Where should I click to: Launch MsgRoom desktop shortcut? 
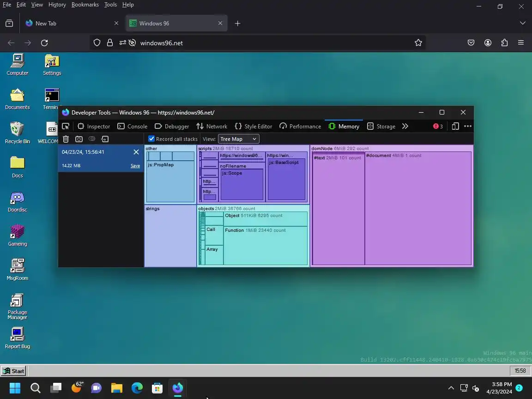[x=17, y=270]
